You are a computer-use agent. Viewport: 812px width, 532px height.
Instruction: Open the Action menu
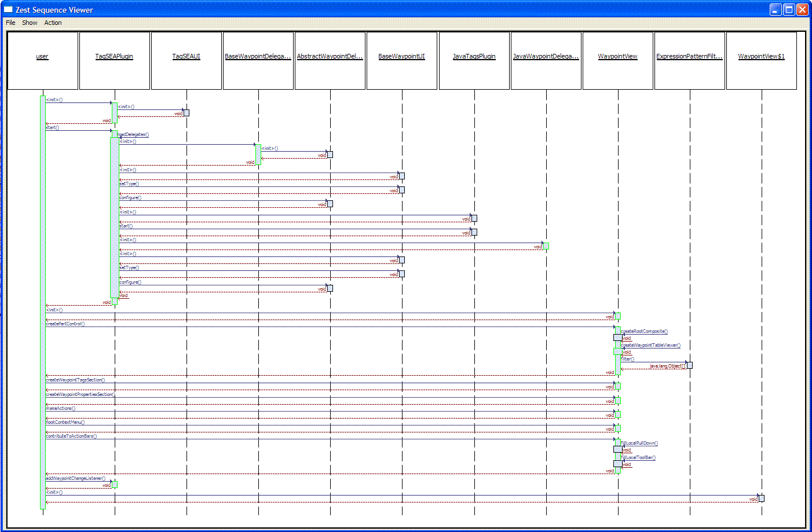[53, 23]
